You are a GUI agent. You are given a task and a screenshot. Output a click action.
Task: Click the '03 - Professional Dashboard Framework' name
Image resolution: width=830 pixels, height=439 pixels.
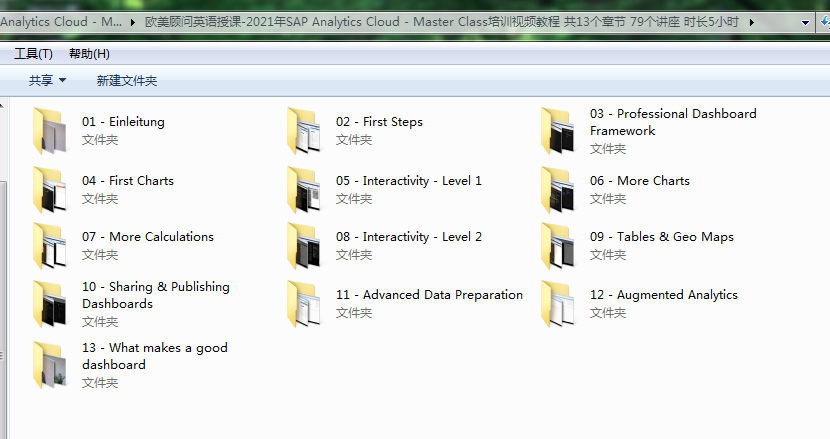(x=673, y=122)
